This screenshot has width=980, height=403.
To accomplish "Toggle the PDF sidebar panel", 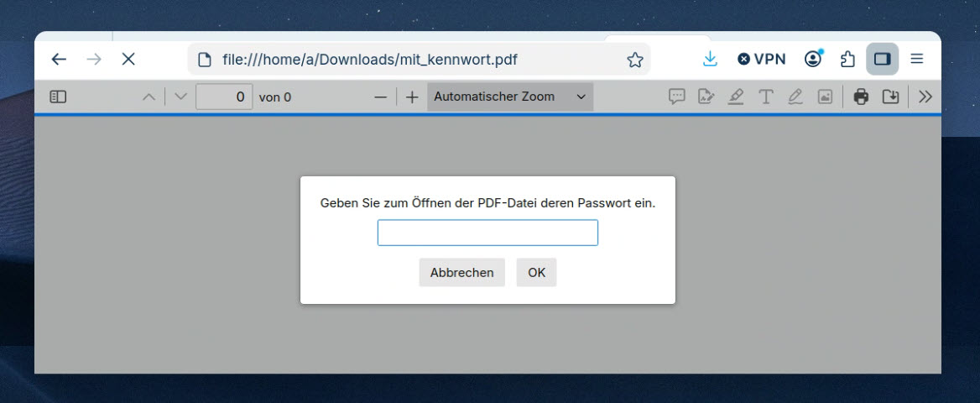I will [58, 97].
